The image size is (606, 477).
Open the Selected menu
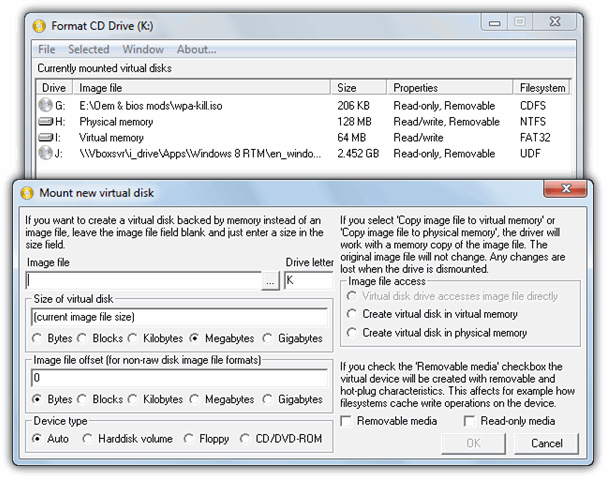[89, 49]
